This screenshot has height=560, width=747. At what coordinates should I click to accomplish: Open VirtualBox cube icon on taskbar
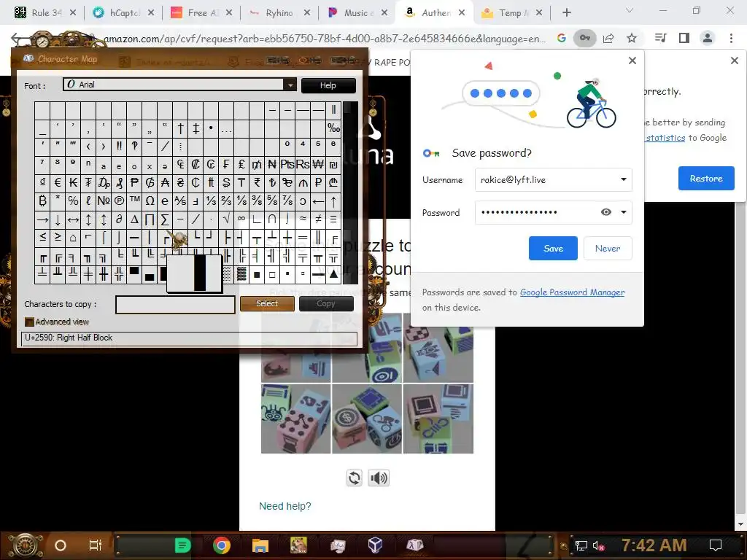point(376,545)
